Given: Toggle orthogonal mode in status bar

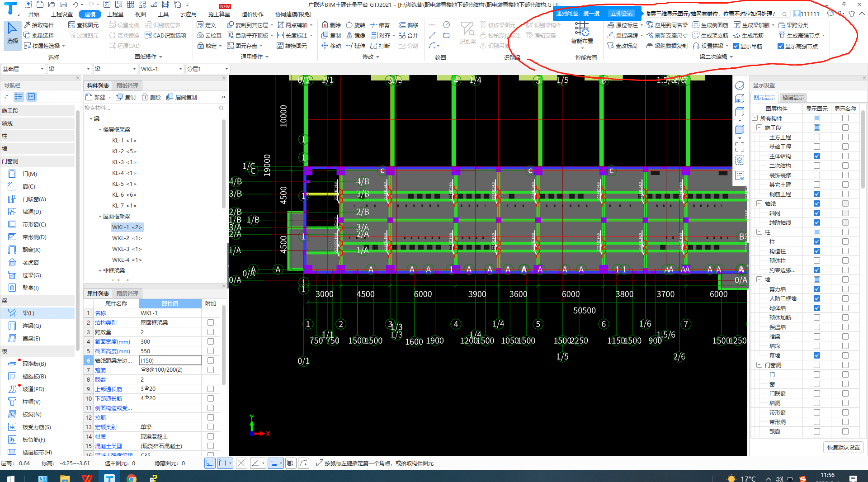Looking at the screenshot, I should coord(210,463).
